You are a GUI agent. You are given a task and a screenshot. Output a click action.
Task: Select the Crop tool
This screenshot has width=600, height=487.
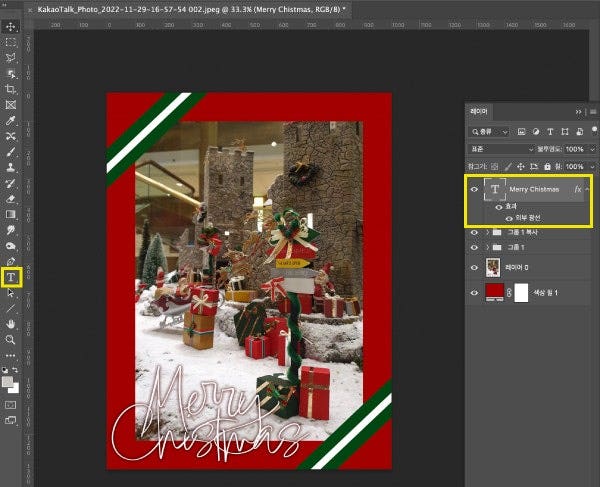11,89
